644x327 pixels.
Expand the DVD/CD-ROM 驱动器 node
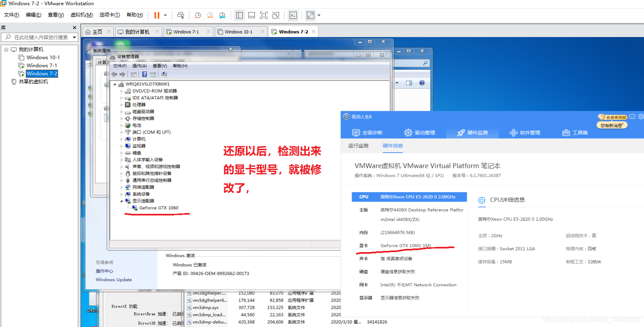[x=121, y=91]
